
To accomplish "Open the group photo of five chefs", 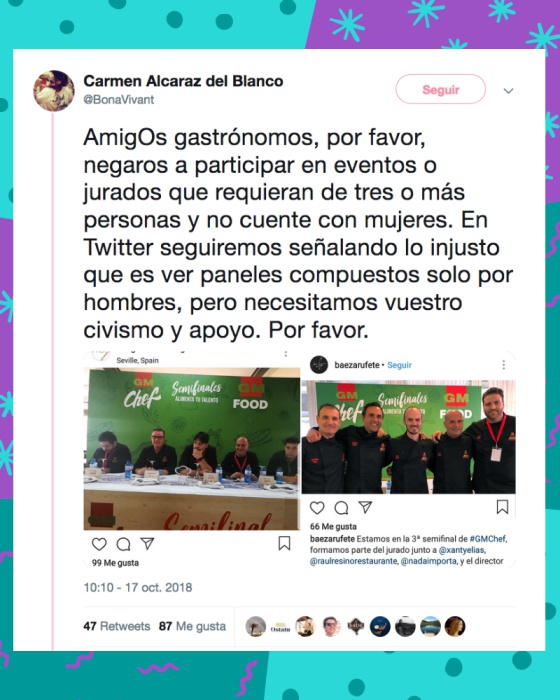I will click(409, 437).
